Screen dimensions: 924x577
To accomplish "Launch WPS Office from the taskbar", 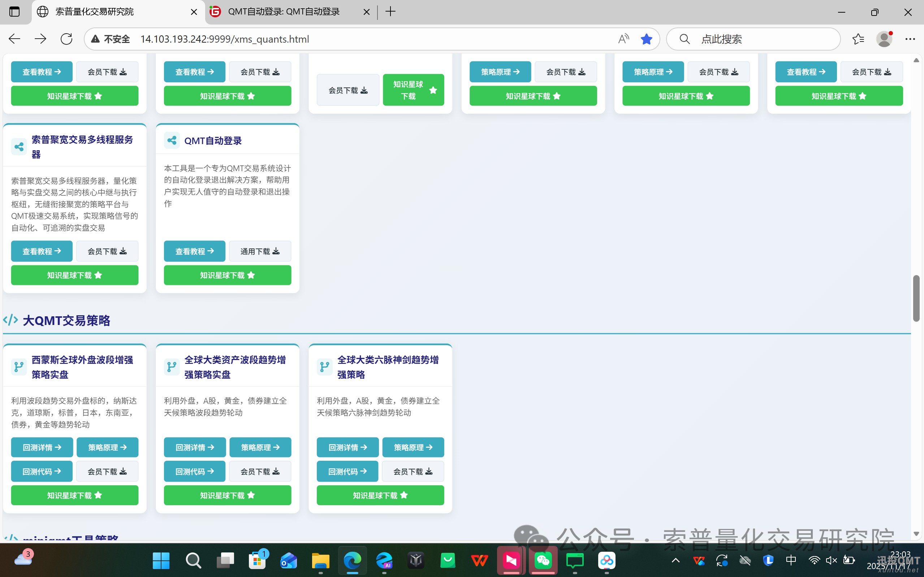I will pyautogui.click(x=479, y=561).
